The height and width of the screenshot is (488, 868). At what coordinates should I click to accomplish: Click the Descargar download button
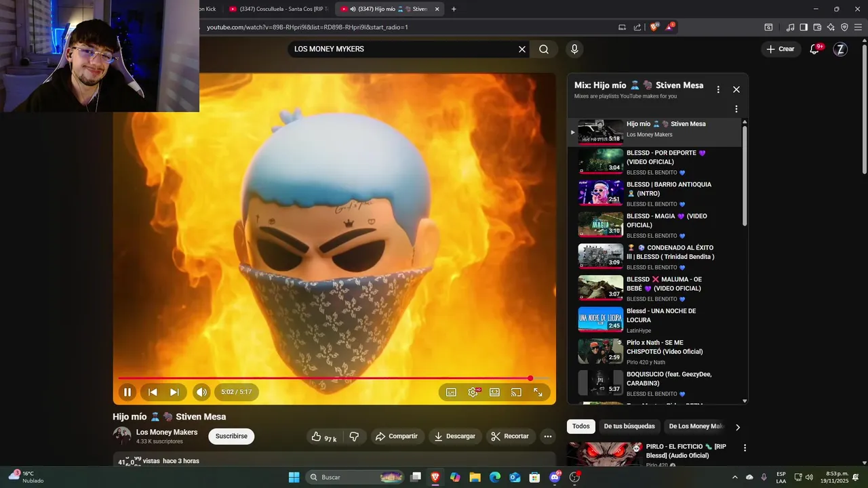[455, 436]
